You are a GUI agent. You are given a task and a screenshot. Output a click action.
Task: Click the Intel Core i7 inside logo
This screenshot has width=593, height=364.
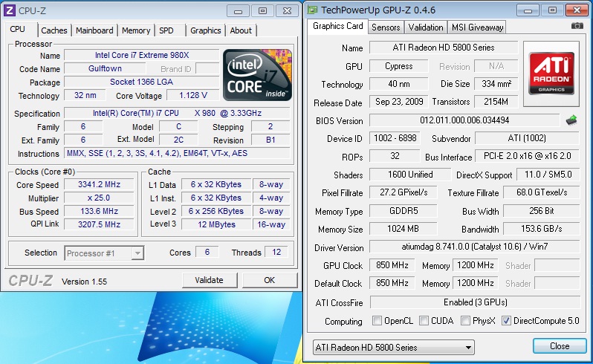click(257, 75)
